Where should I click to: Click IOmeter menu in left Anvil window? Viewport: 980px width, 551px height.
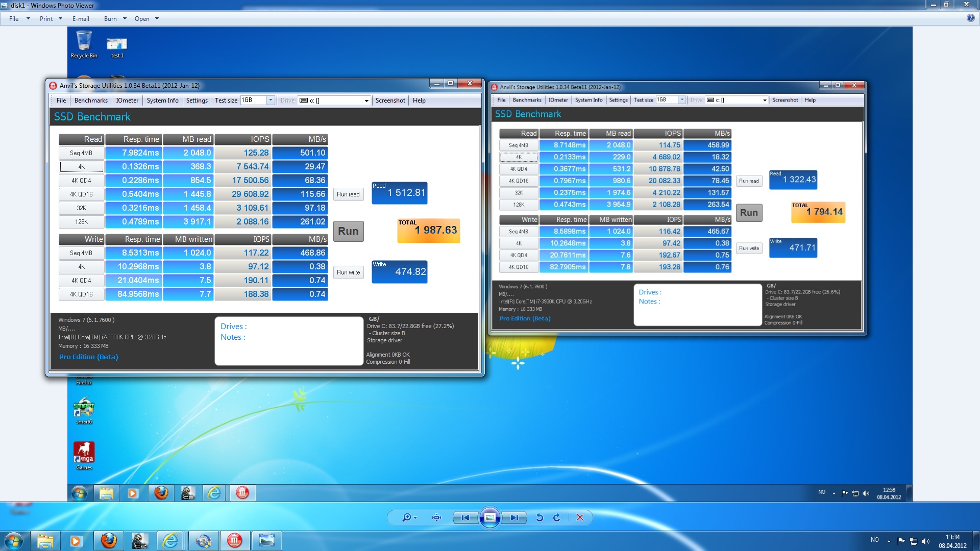coord(127,101)
